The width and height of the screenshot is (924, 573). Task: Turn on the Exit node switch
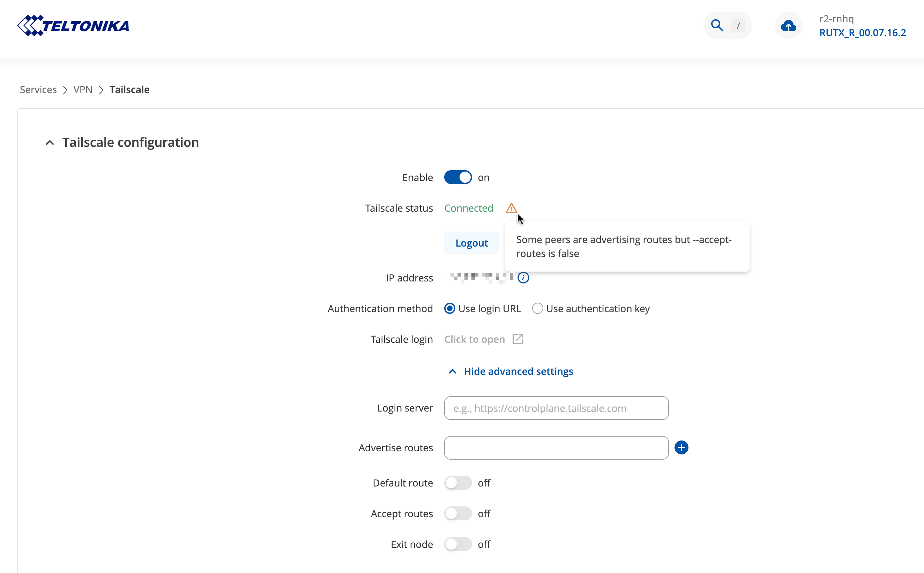458,544
